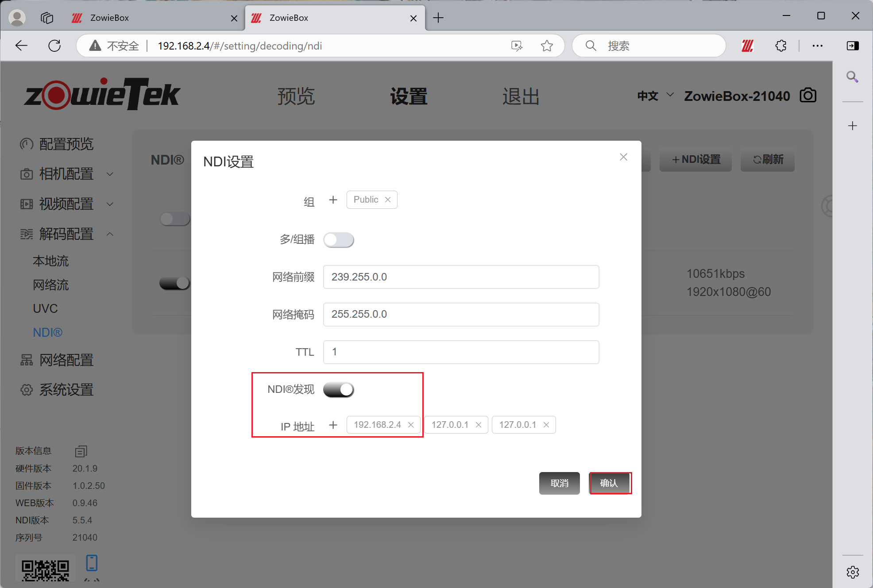The width and height of the screenshot is (873, 588).
Task: Add an IP 地址 with the plus icon
Action: point(333,425)
